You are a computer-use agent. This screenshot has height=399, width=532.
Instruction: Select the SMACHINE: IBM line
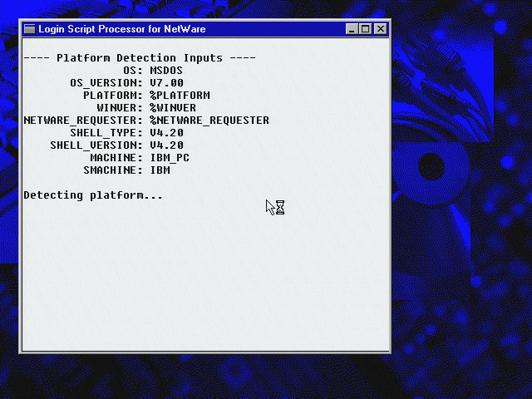tap(127, 170)
